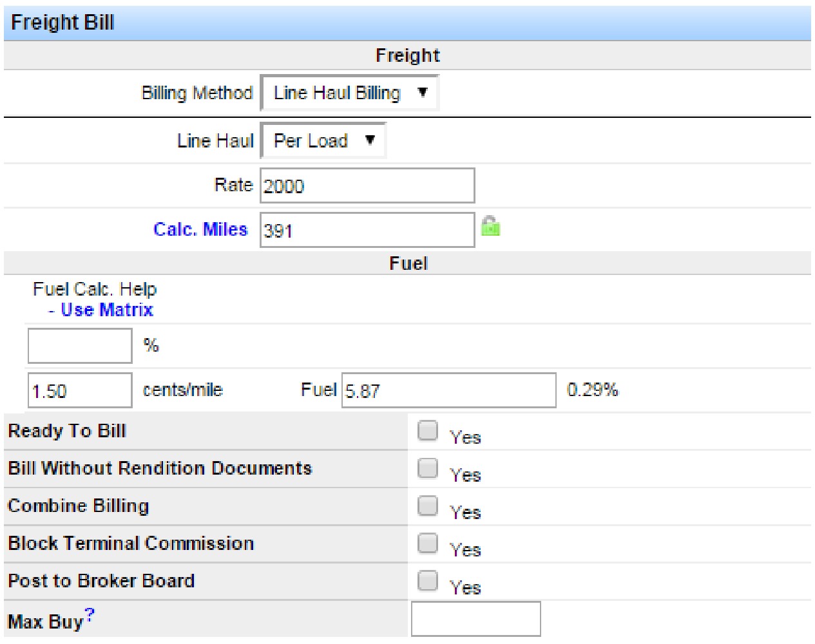Click the Use Matrix link
815x644 pixels.
pyautogui.click(x=107, y=310)
